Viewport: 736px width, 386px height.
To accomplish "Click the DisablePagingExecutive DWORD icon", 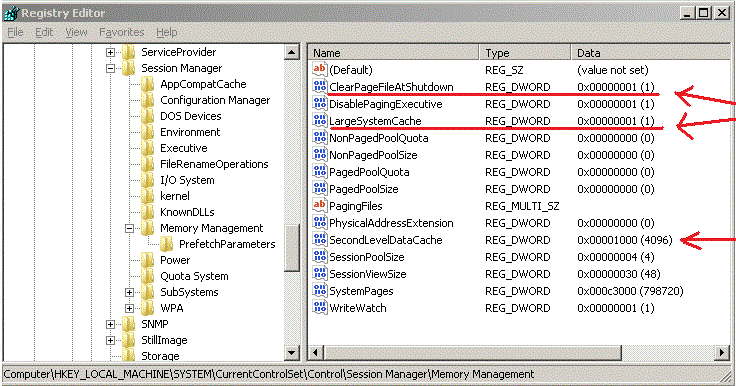I will [x=320, y=103].
